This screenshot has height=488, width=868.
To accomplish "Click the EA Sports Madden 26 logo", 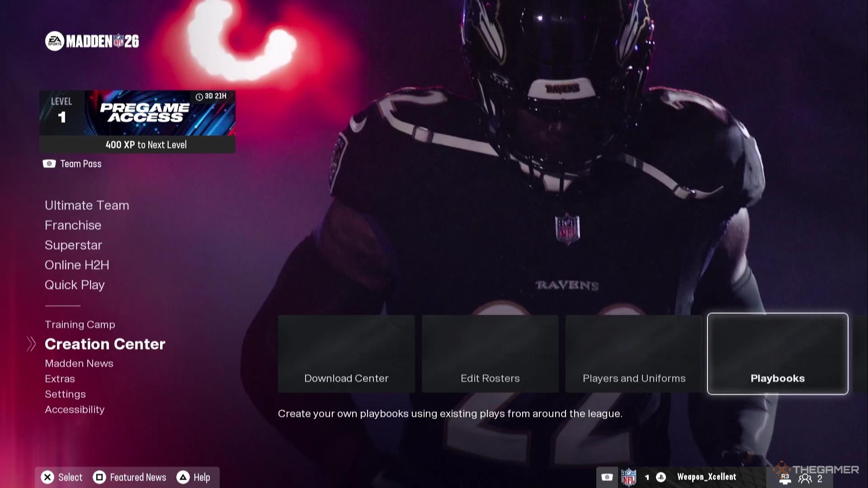I will click(x=92, y=41).
